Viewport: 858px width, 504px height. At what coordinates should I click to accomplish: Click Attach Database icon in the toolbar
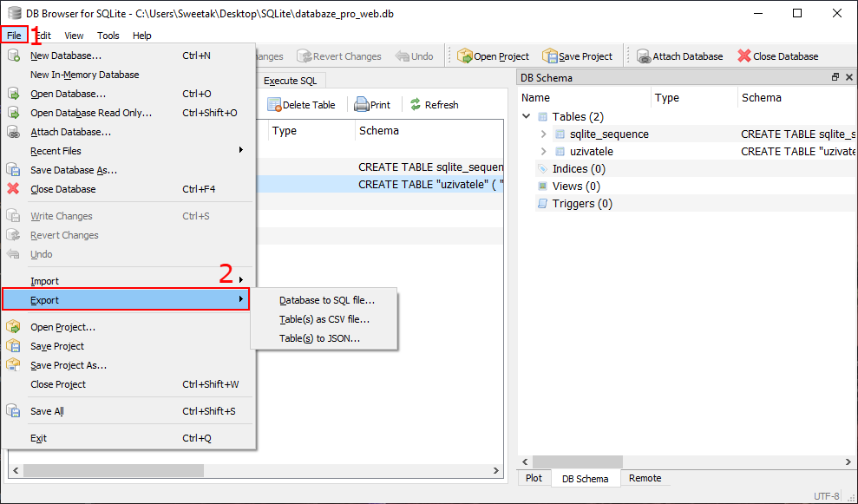(644, 56)
